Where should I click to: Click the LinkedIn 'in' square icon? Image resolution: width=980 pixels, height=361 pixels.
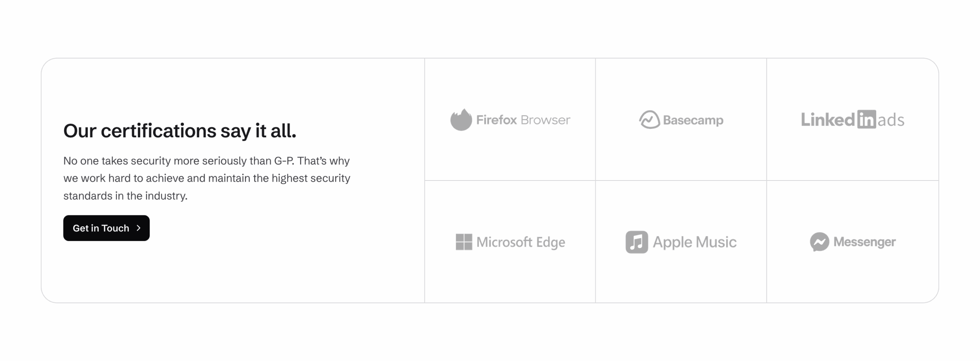[x=866, y=119]
